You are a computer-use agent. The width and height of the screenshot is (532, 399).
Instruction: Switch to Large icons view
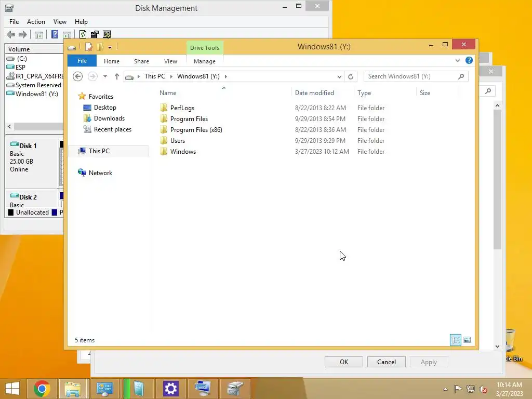click(467, 340)
